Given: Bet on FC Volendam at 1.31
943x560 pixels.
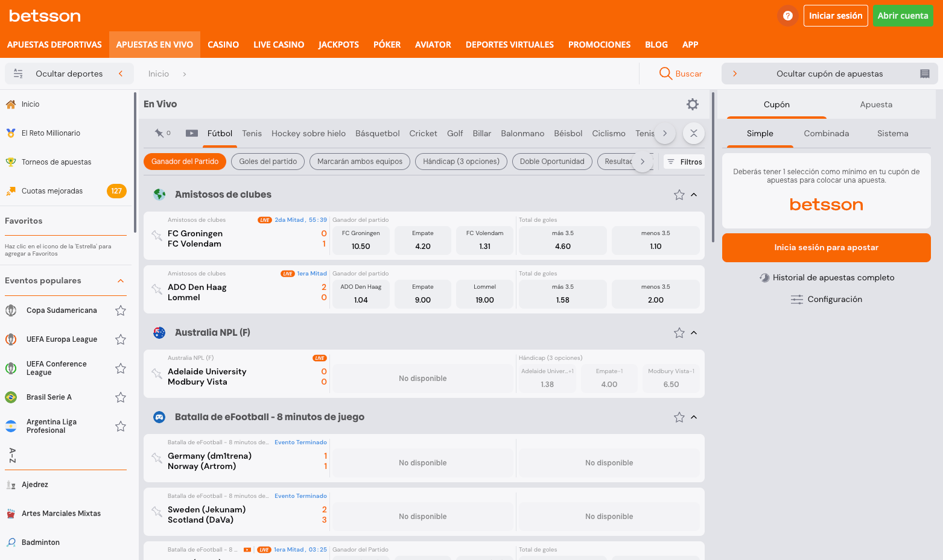Looking at the screenshot, I should pos(485,241).
